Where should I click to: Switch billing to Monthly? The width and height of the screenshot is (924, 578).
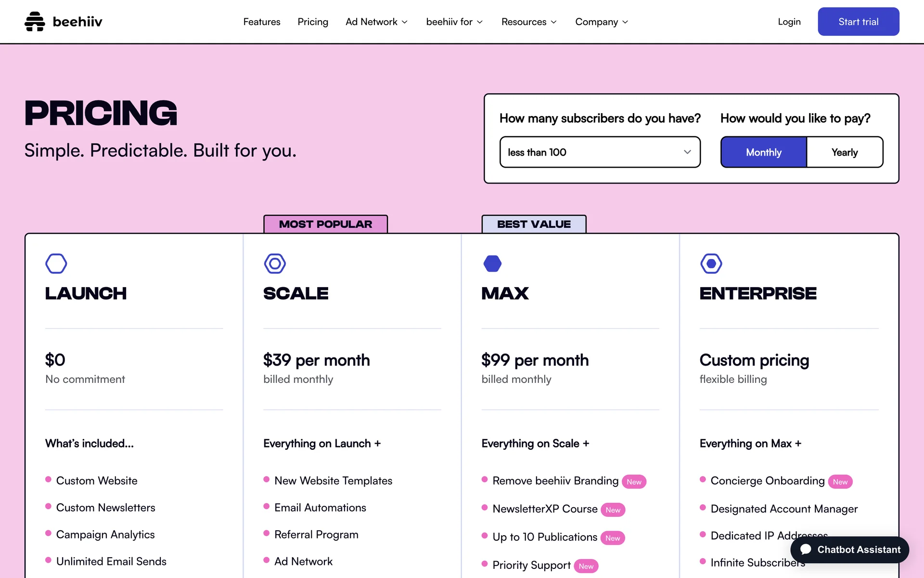click(763, 152)
